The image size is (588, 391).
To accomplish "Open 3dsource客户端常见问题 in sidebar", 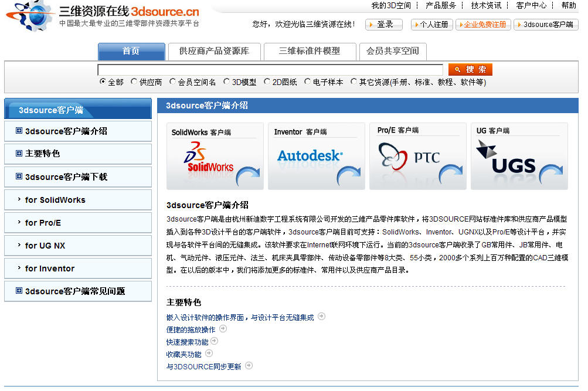I will point(78,291).
